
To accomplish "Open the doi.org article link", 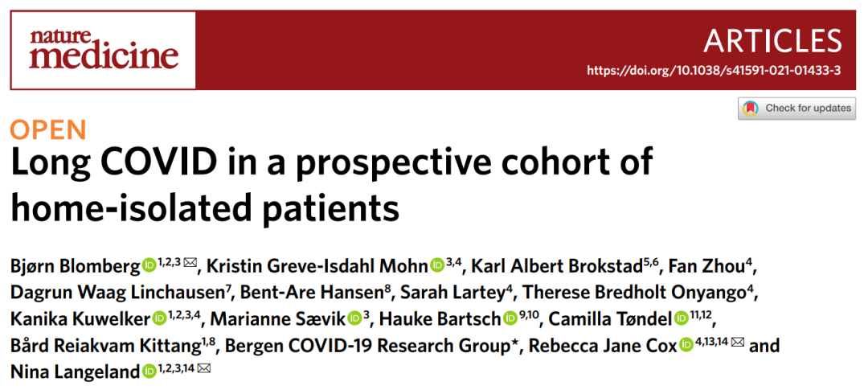I will 714,71.
